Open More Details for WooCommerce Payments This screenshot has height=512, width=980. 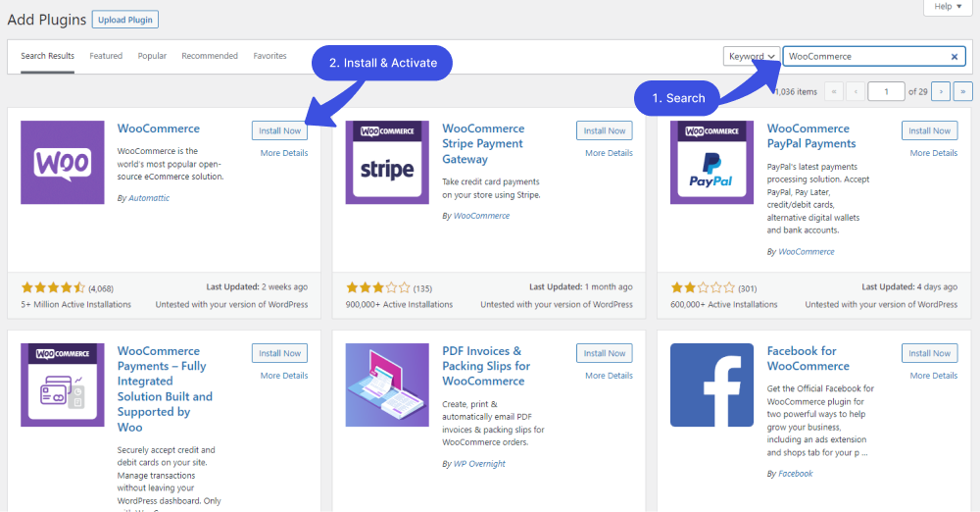coord(284,376)
